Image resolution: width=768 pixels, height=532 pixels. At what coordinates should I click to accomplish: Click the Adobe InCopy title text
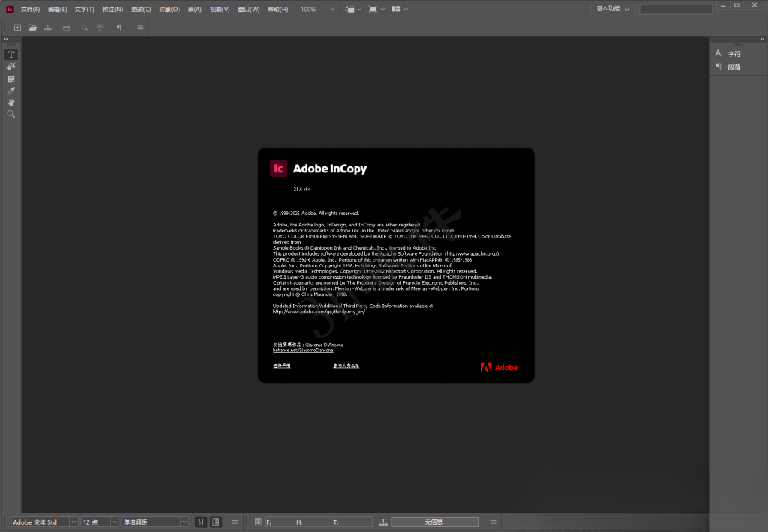pos(330,169)
